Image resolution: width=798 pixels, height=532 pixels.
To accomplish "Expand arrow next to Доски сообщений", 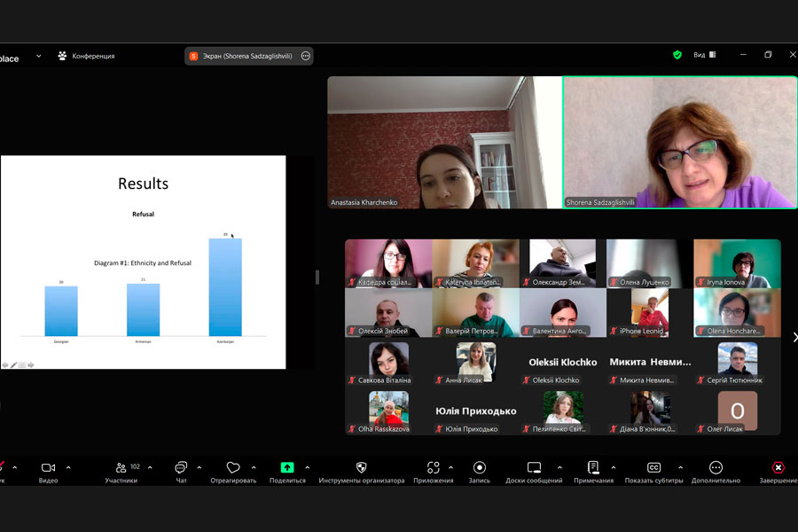I will [559, 467].
